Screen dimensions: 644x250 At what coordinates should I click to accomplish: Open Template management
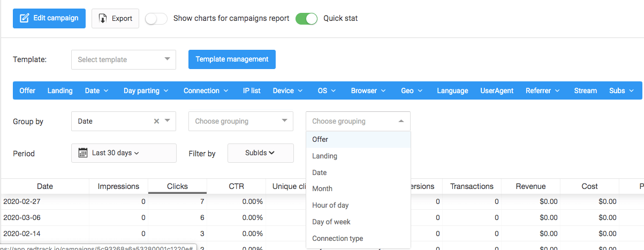tap(232, 59)
